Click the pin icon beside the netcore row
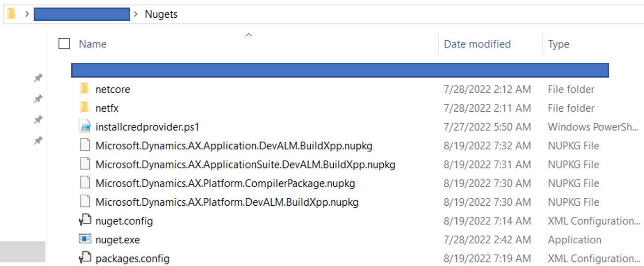Image resolution: width=644 pixels, height=266 pixels. coord(39,78)
